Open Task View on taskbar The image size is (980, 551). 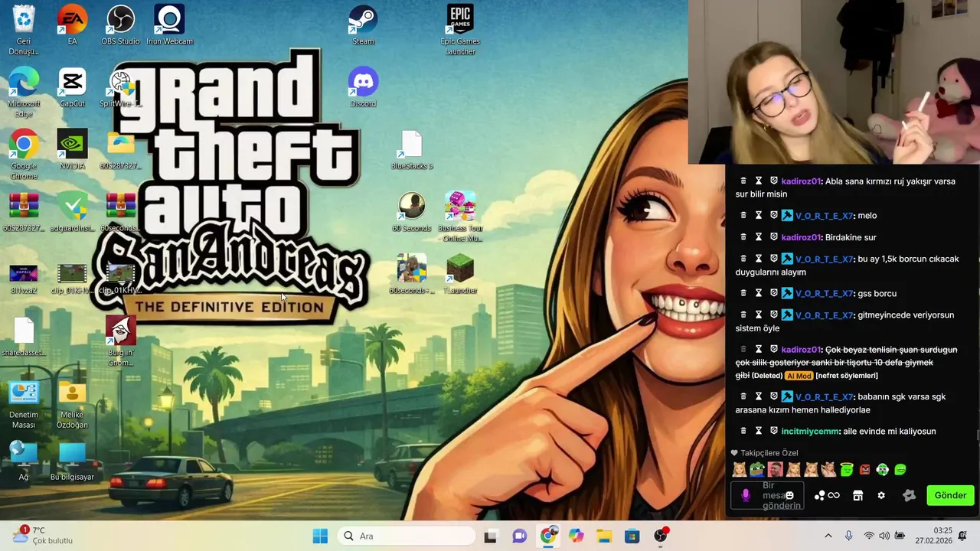click(x=490, y=536)
